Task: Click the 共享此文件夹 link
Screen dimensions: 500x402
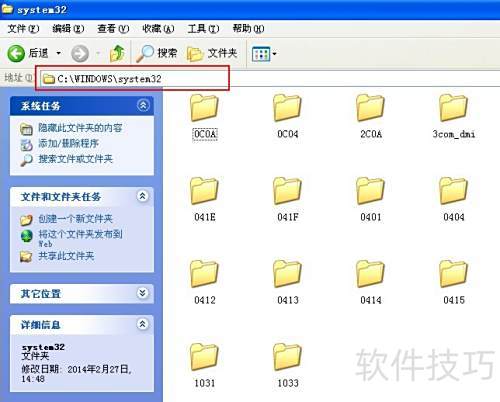Action: [66, 256]
